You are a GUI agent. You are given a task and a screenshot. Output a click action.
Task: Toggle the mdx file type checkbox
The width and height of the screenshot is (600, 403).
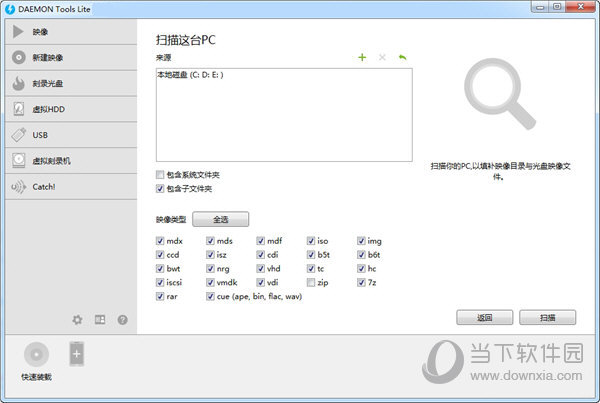[160, 241]
